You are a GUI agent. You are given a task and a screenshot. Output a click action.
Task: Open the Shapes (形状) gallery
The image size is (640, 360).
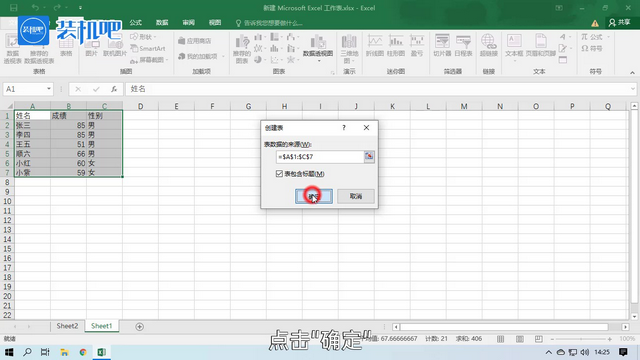tap(143, 37)
